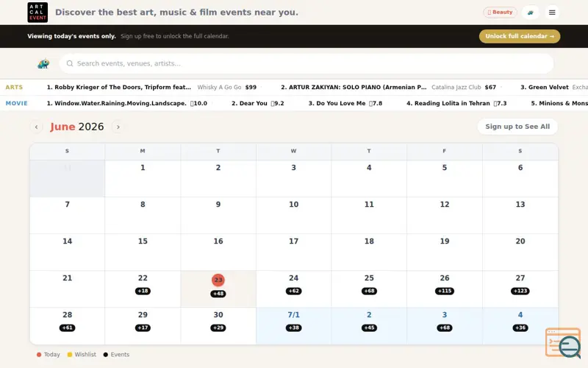Open +29 events badge on June 30

(218, 328)
